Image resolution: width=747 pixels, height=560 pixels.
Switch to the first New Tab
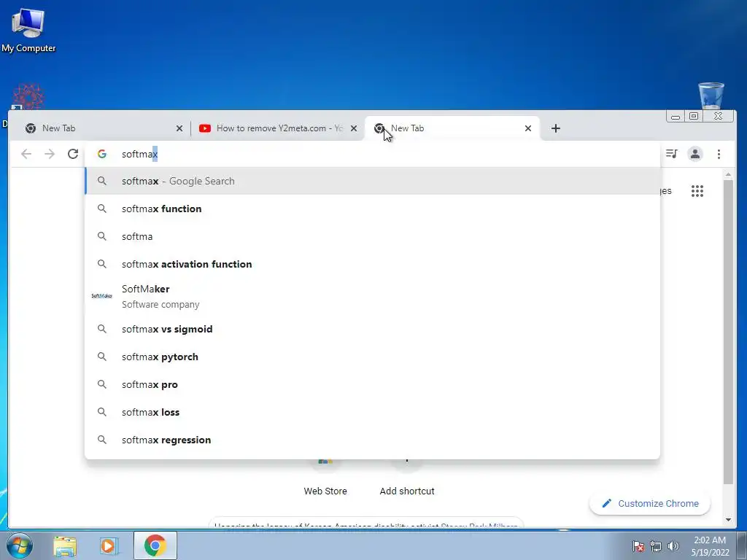click(x=103, y=128)
